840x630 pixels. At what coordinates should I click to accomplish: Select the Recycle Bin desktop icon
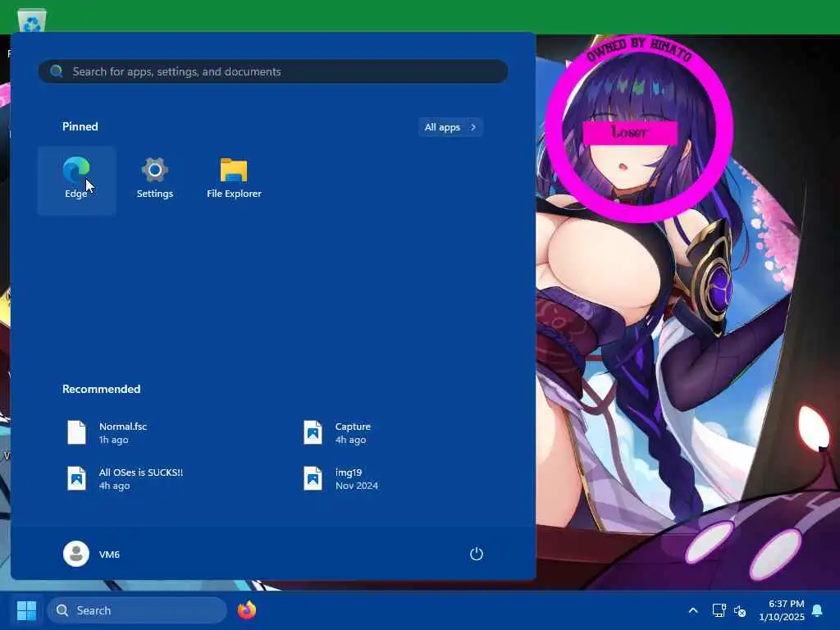coord(32,21)
